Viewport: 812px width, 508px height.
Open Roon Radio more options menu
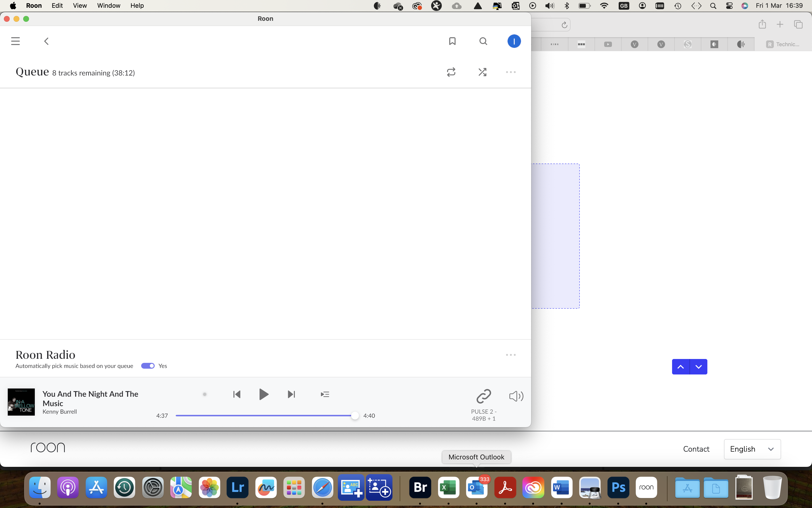(x=511, y=355)
